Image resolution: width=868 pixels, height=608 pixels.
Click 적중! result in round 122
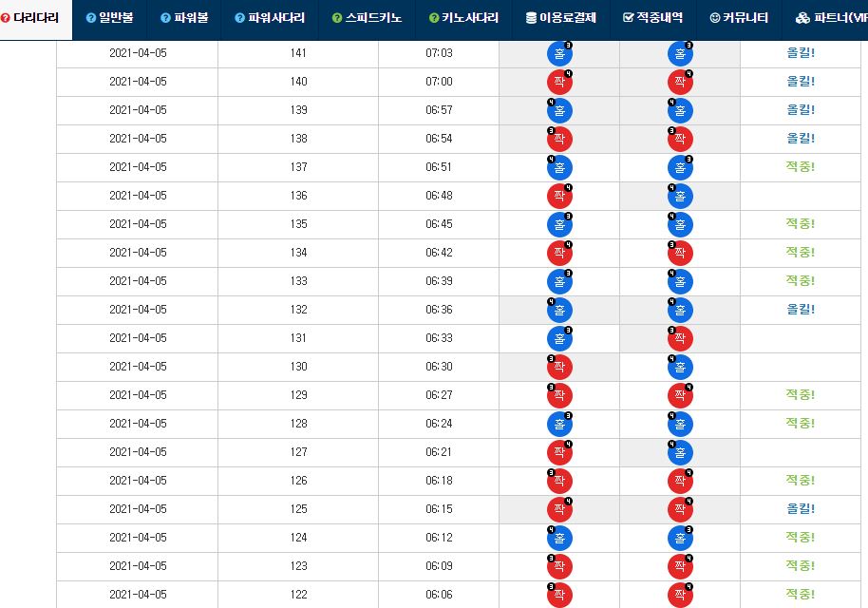click(801, 594)
